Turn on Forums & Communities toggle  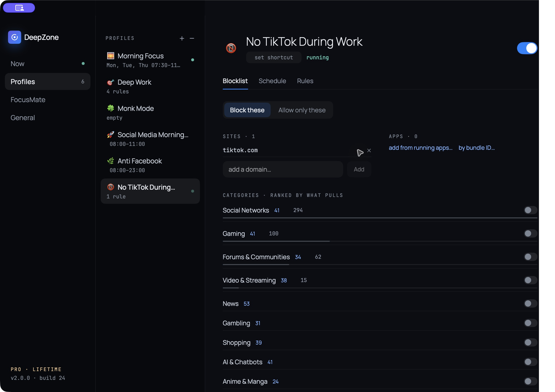(x=530, y=257)
